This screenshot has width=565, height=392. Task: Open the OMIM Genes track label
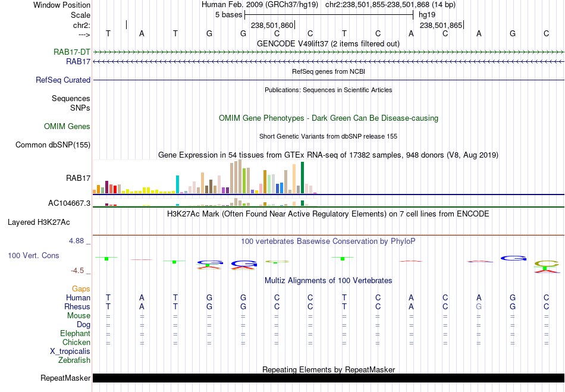67,127
